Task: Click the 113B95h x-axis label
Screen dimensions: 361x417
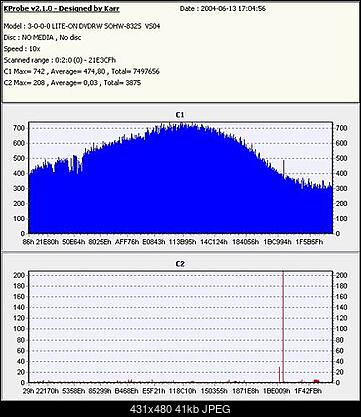Action: (x=182, y=242)
